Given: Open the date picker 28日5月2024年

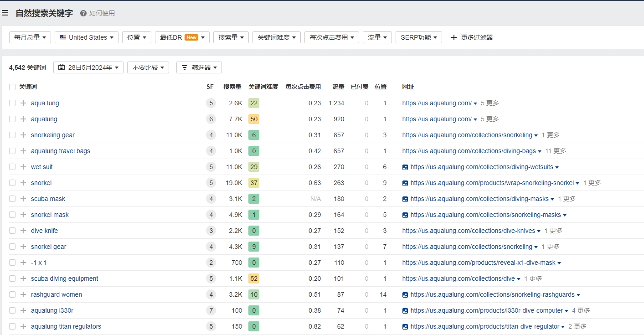Looking at the screenshot, I should point(88,67).
